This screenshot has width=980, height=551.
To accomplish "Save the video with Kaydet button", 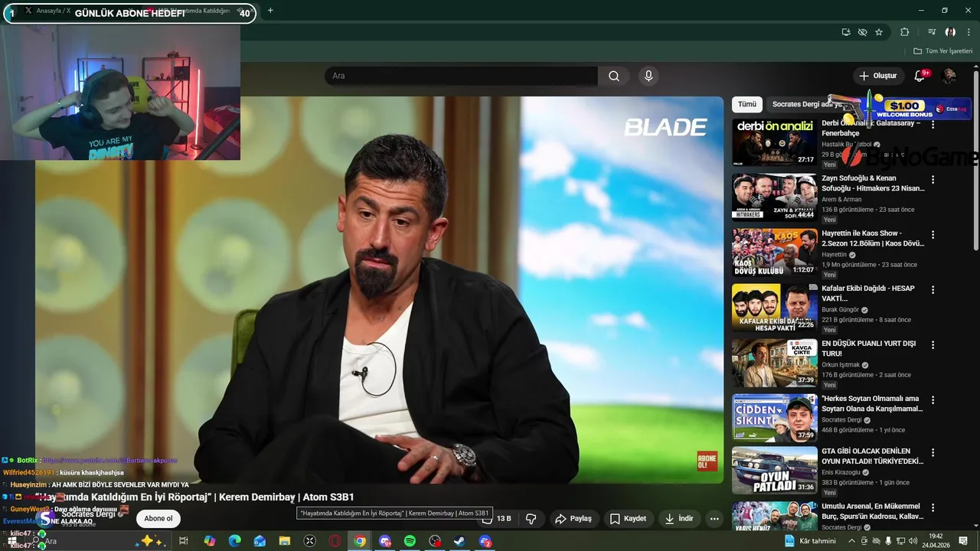I will pyautogui.click(x=628, y=519).
